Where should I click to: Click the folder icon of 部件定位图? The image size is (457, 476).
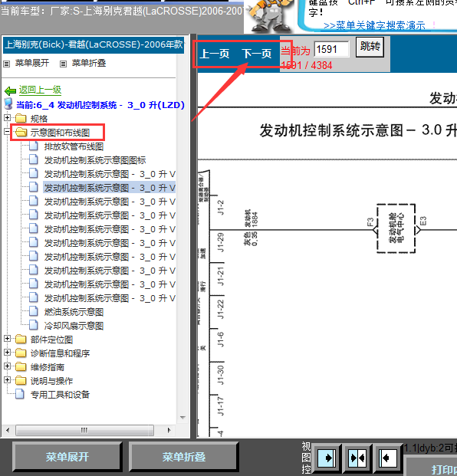point(21,339)
